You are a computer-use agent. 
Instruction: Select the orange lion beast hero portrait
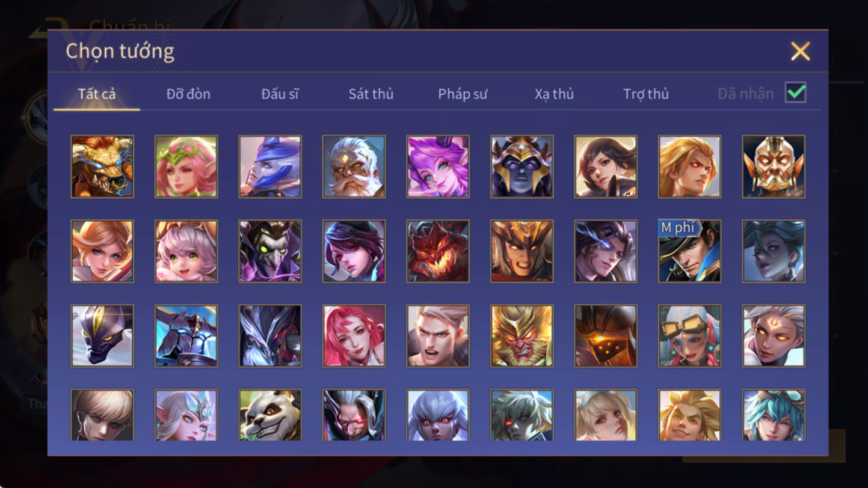(102, 166)
